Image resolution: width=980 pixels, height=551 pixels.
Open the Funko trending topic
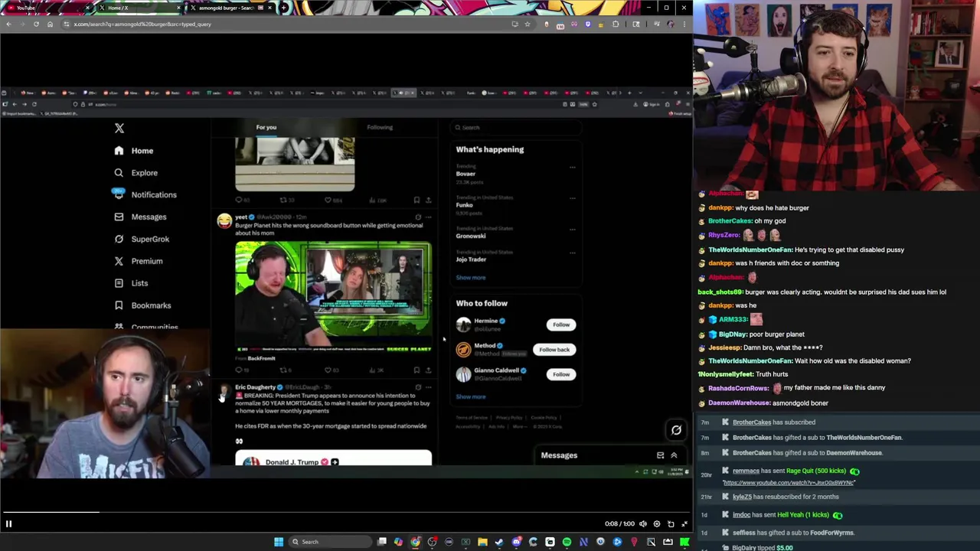point(465,205)
